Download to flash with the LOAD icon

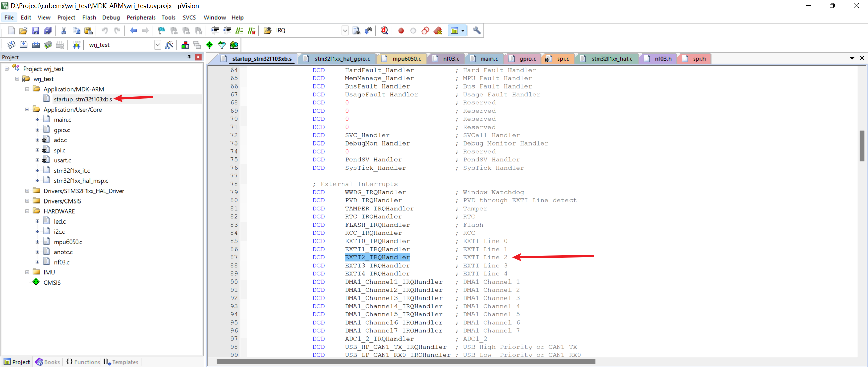(x=76, y=45)
